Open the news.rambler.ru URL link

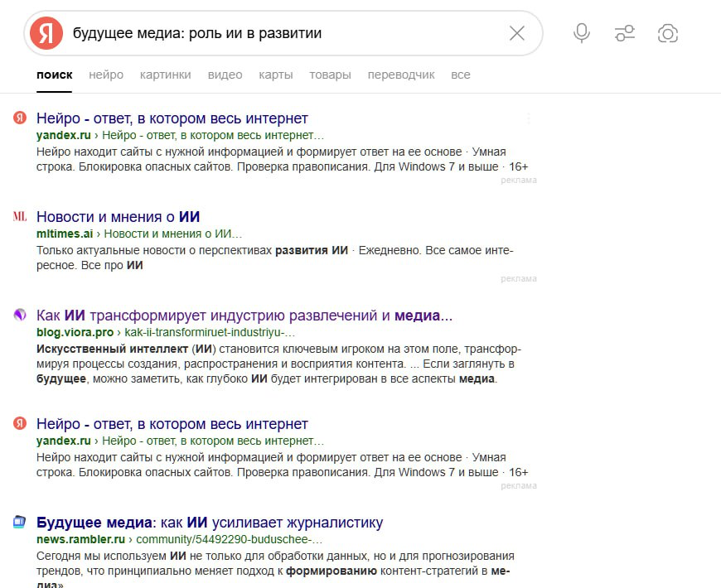click(179, 539)
